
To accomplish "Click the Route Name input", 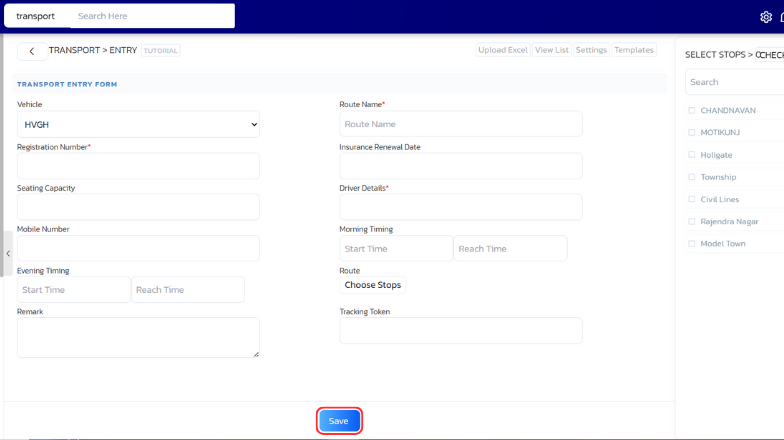I will [x=460, y=124].
